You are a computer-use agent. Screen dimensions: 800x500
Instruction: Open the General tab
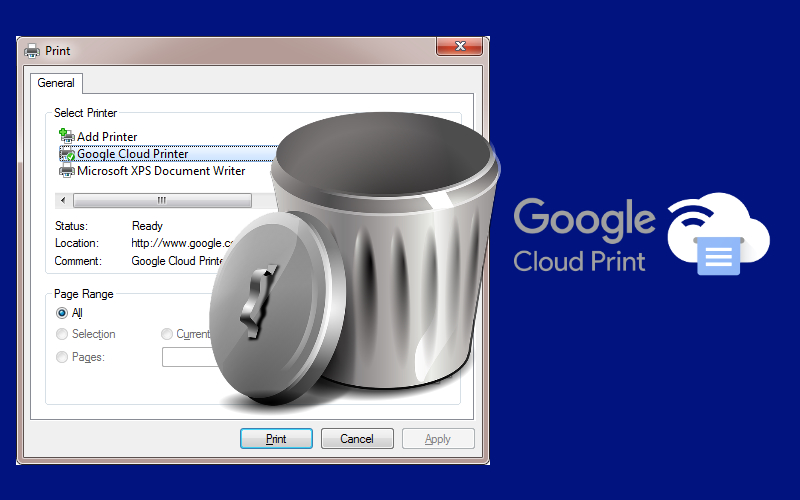pyautogui.click(x=56, y=83)
